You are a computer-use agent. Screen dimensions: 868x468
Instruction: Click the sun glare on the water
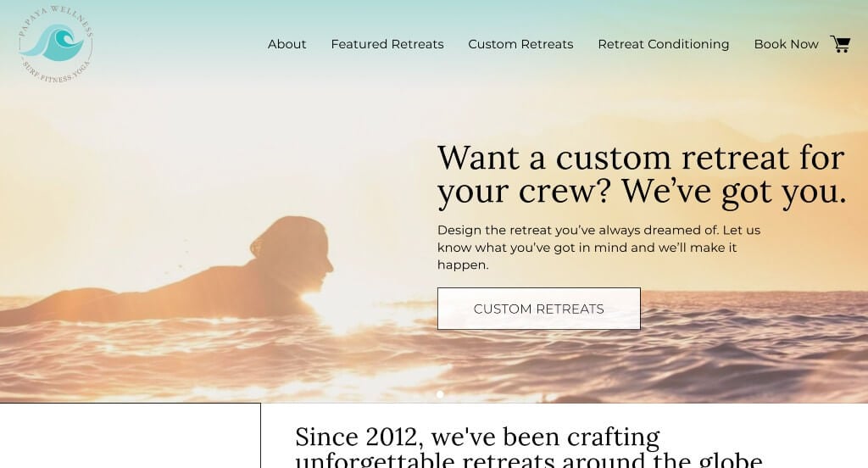coord(343,310)
